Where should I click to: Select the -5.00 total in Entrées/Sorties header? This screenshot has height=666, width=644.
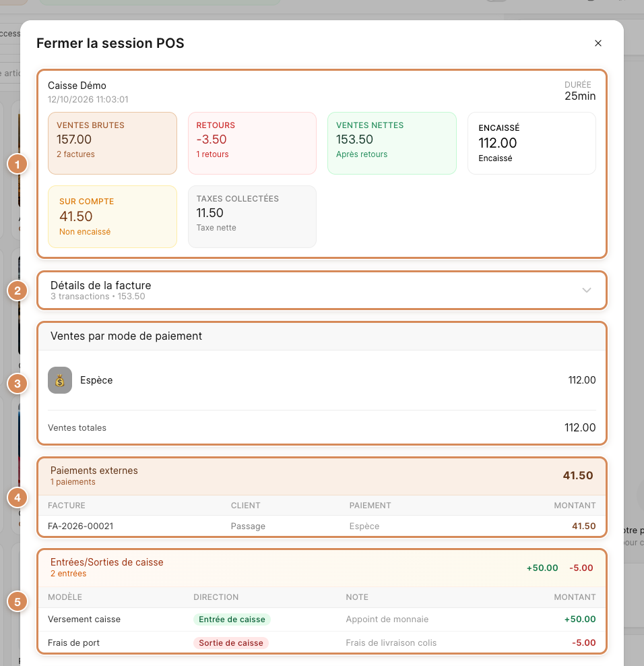click(581, 568)
